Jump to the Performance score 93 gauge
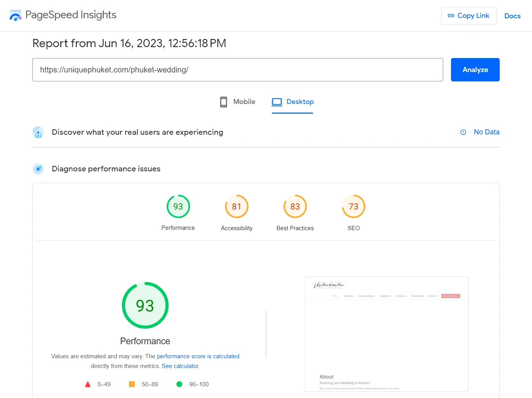The image size is (532, 398). (178, 206)
